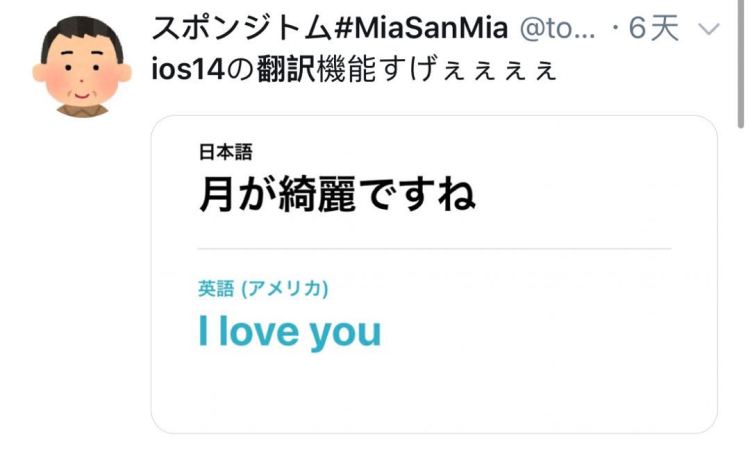Click the empty area below the translation
Screen dimensions: 750x452
434,395
